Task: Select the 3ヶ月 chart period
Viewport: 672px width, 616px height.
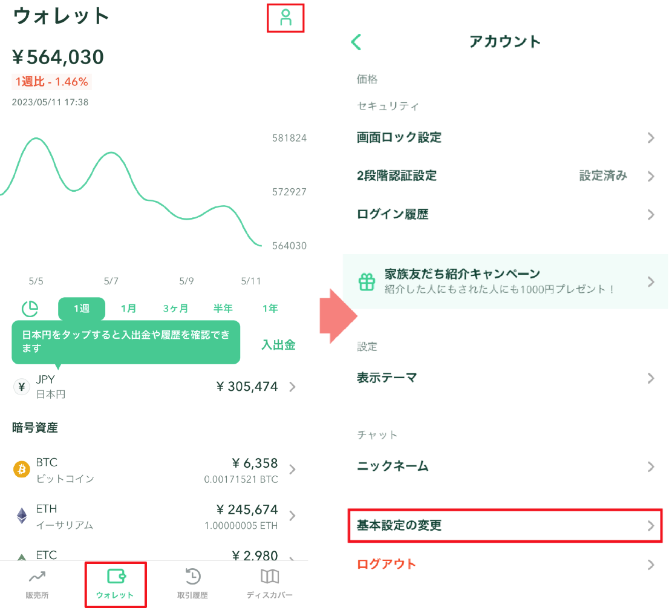Action: coord(175,309)
